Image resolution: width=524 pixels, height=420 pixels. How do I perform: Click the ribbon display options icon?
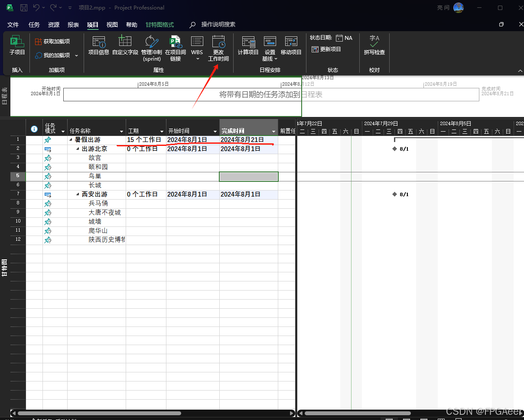click(501, 25)
